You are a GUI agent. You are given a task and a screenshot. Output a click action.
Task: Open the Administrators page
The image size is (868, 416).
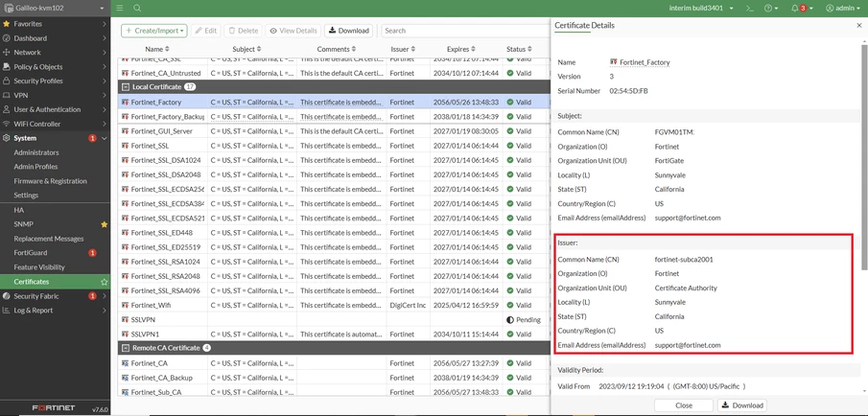coord(36,152)
